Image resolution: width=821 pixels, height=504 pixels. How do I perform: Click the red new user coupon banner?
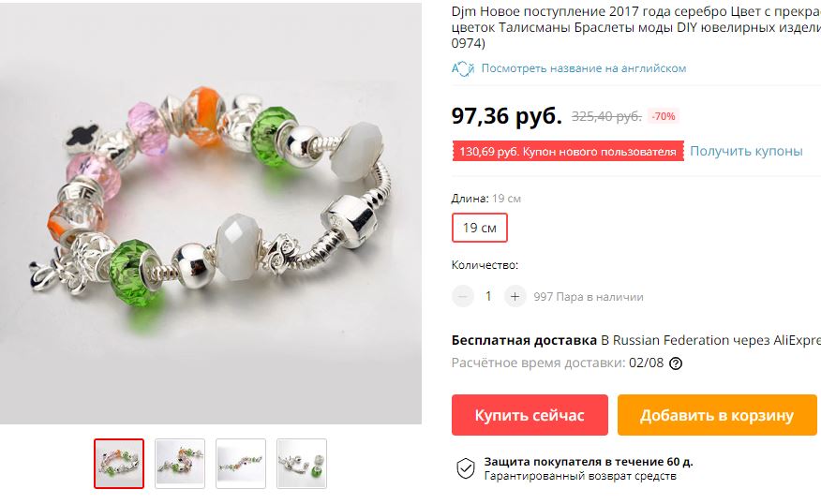click(568, 151)
